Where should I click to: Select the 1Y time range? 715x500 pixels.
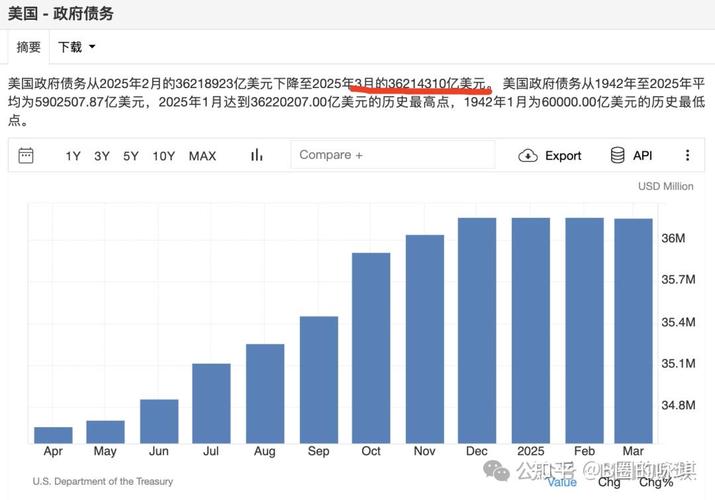click(x=73, y=156)
